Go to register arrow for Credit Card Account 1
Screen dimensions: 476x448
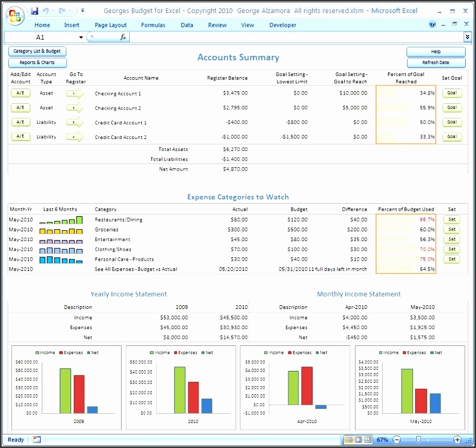75,122
